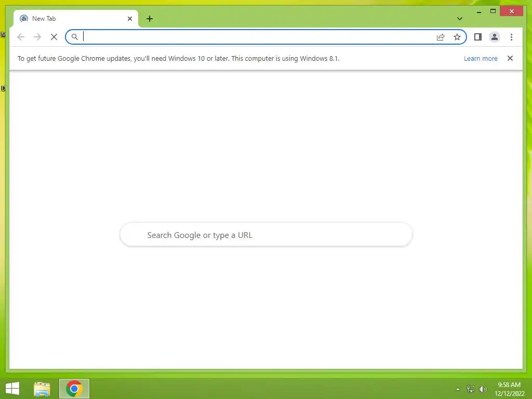Viewport: 532px width, 399px height.
Task: Open Learn more link about updates
Action: point(481,58)
